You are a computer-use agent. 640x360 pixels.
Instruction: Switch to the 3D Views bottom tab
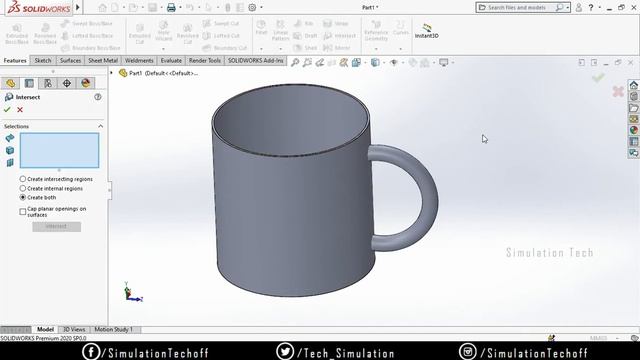[x=74, y=329]
